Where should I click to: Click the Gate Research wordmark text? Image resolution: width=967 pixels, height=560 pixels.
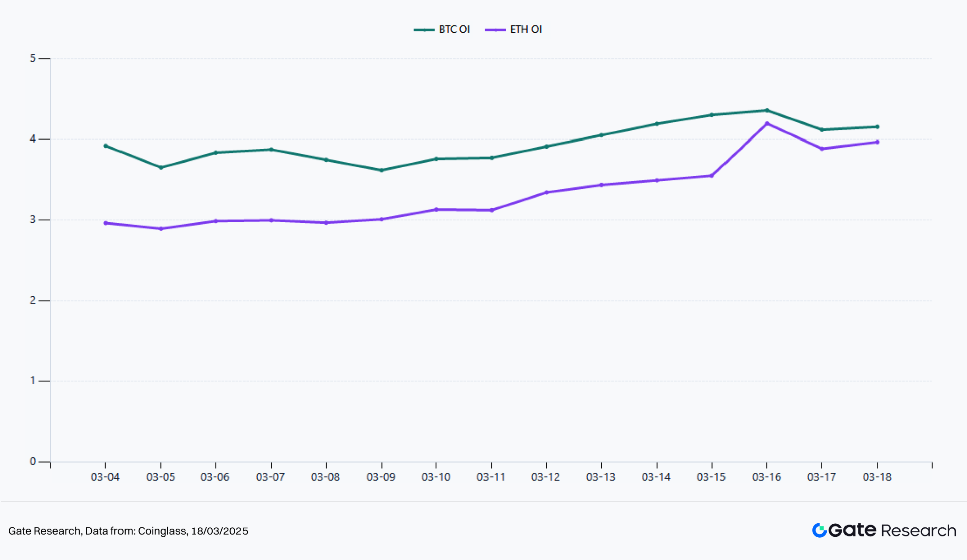(x=892, y=530)
